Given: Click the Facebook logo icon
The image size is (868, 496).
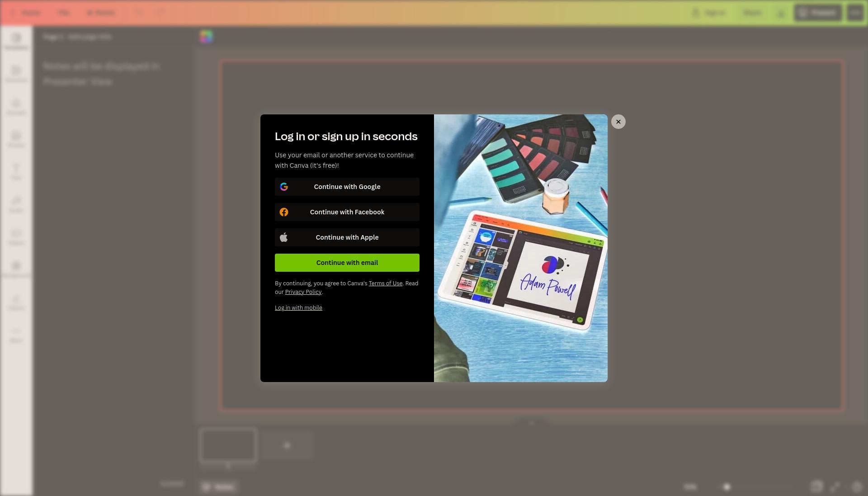Looking at the screenshot, I should click(x=284, y=212).
